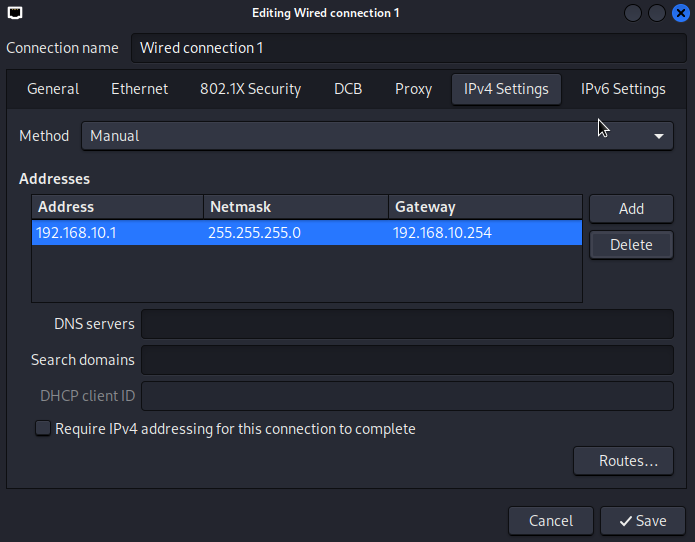Cancel the connection edits
The width and height of the screenshot is (695, 542).
551,521
